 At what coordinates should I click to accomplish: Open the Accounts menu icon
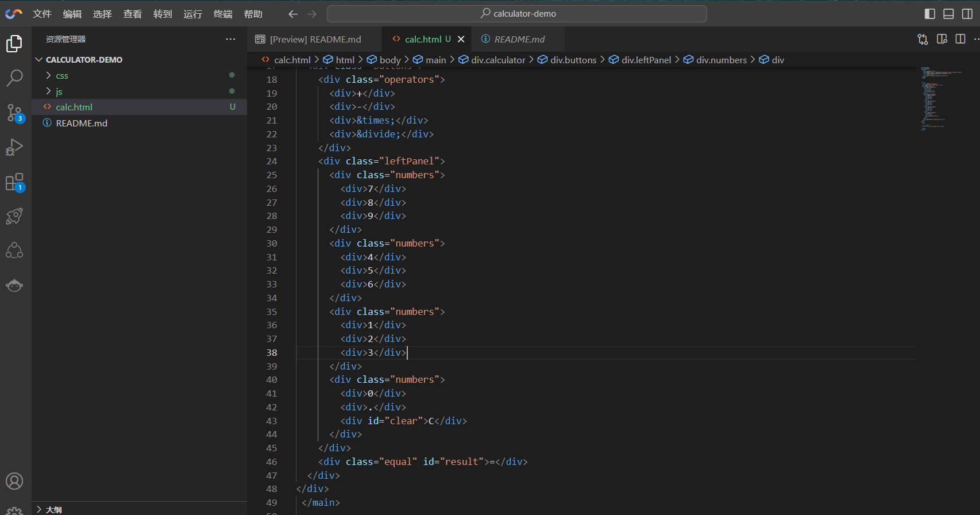(x=14, y=481)
